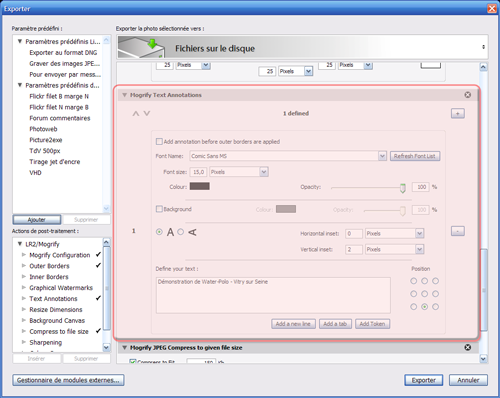The width and height of the screenshot is (500, 398).
Task: Open 'Gestionnaire de modules externes...'
Action: pyautogui.click(x=68, y=380)
